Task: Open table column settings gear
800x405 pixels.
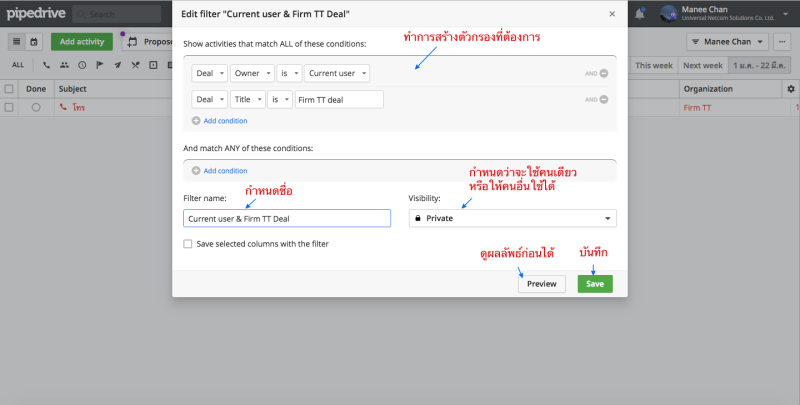Action: pos(790,89)
